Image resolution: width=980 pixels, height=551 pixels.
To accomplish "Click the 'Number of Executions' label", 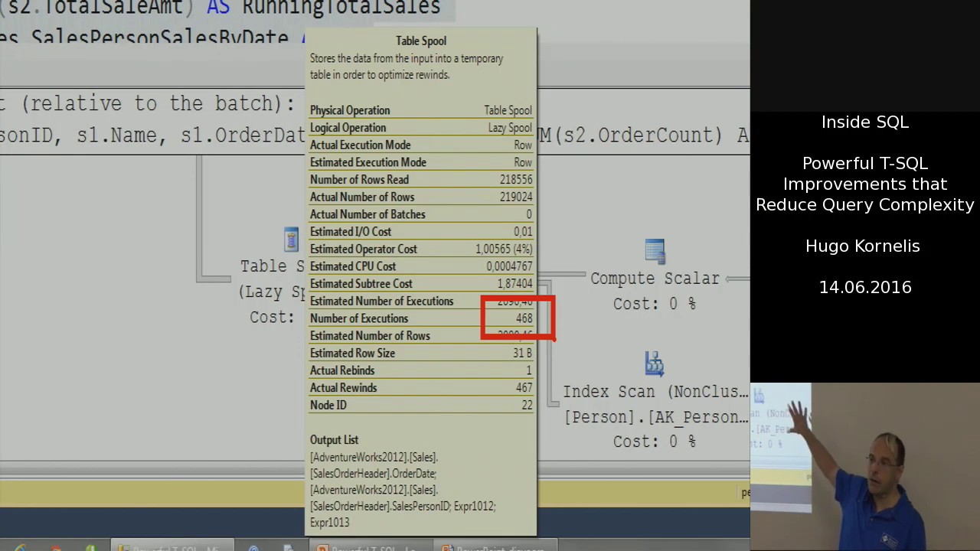I will pyautogui.click(x=359, y=318).
